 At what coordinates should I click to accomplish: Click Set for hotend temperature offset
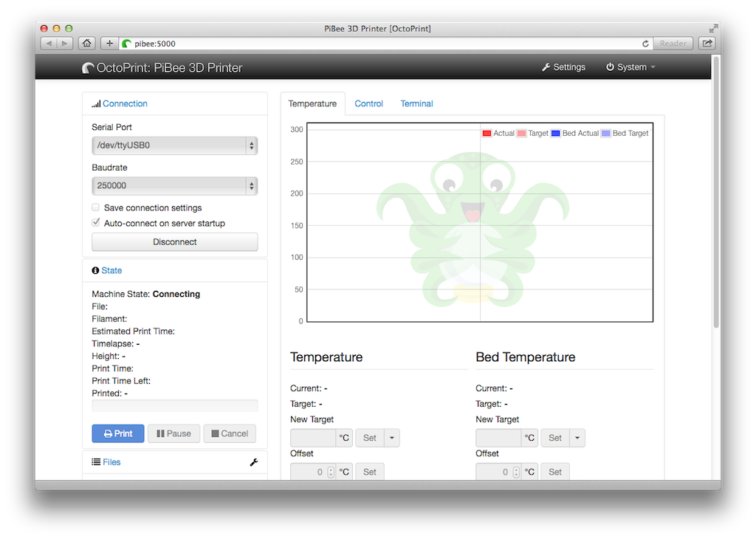pos(370,472)
